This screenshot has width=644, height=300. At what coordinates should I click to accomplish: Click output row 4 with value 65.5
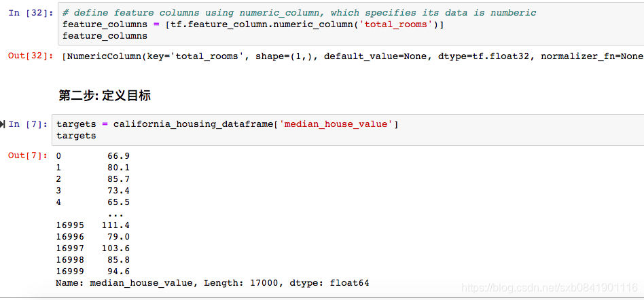point(93,202)
